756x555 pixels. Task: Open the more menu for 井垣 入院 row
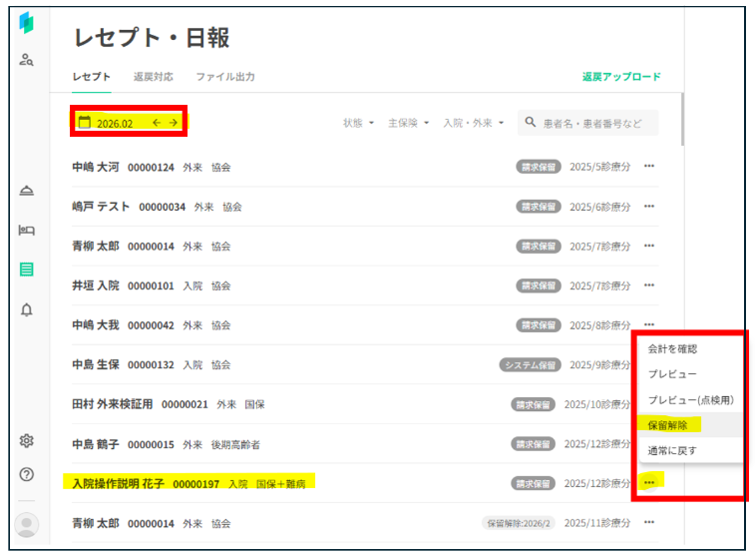click(649, 285)
